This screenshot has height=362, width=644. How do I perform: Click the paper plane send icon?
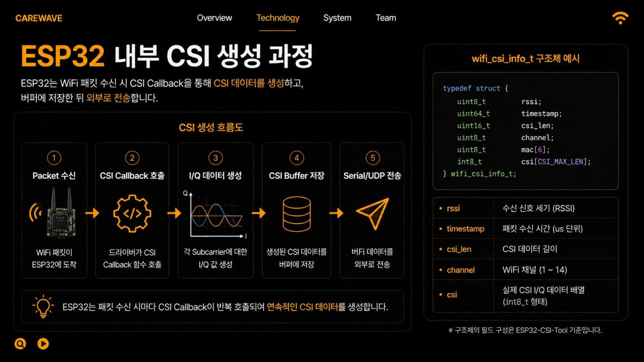(372, 214)
